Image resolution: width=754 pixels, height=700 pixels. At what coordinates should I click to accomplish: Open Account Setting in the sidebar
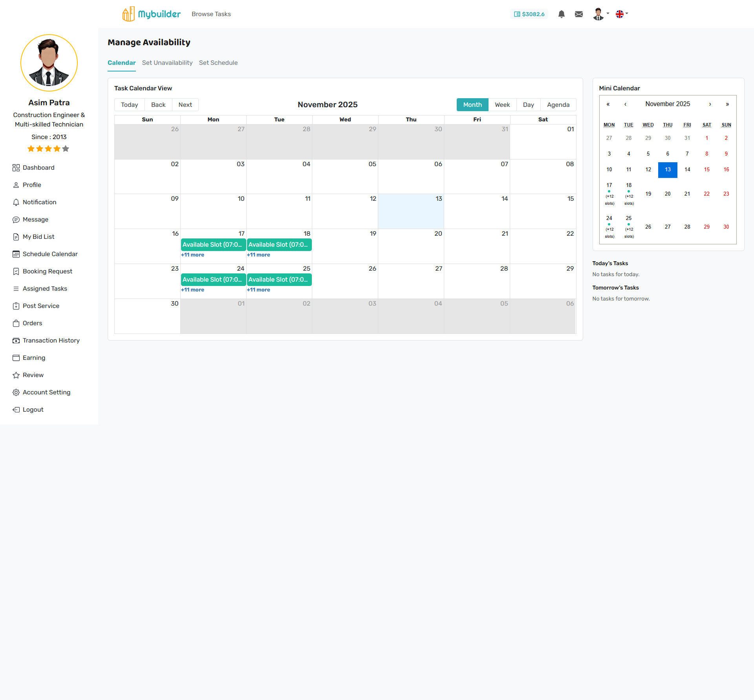coord(46,392)
